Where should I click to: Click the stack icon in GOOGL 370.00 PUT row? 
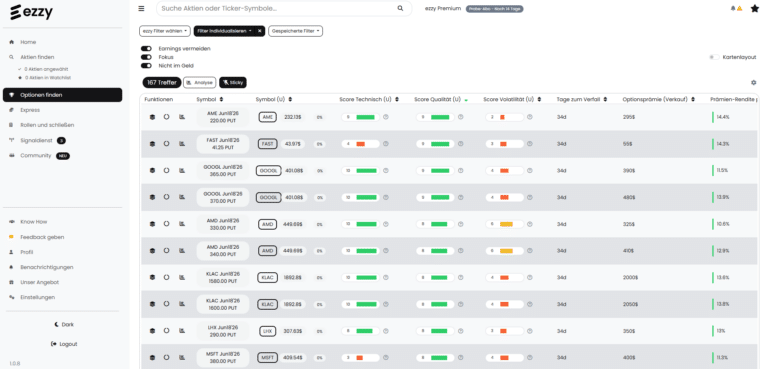pyautogui.click(x=152, y=197)
